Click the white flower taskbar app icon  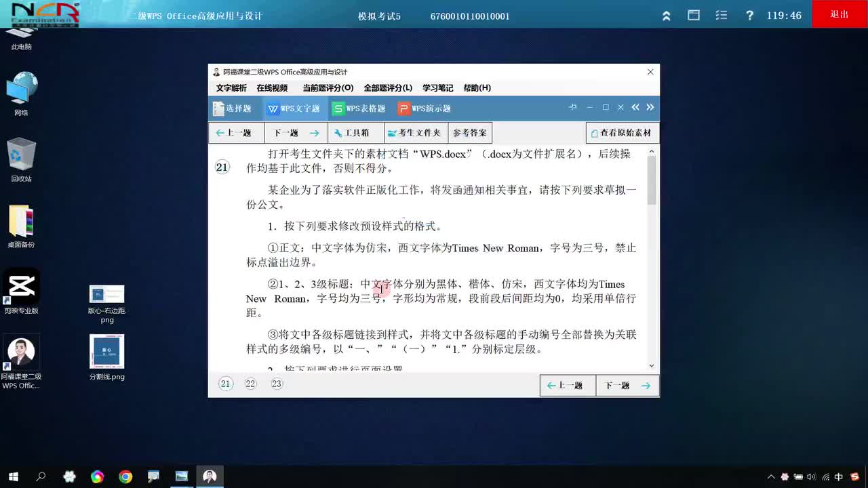point(69,476)
